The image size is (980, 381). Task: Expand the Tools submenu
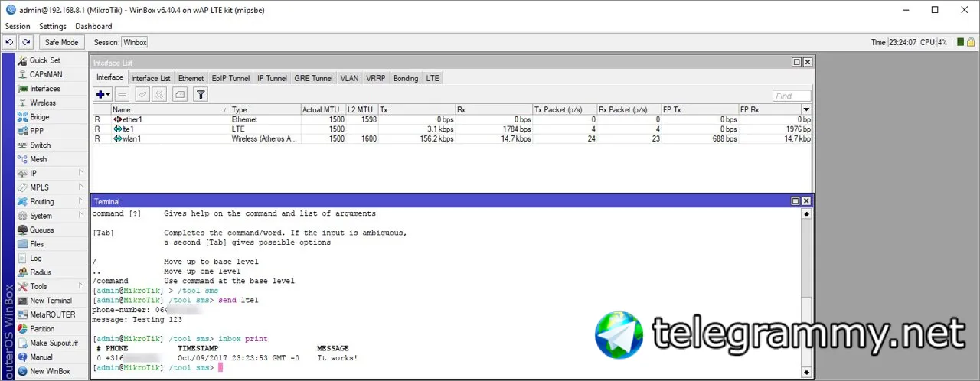point(51,287)
